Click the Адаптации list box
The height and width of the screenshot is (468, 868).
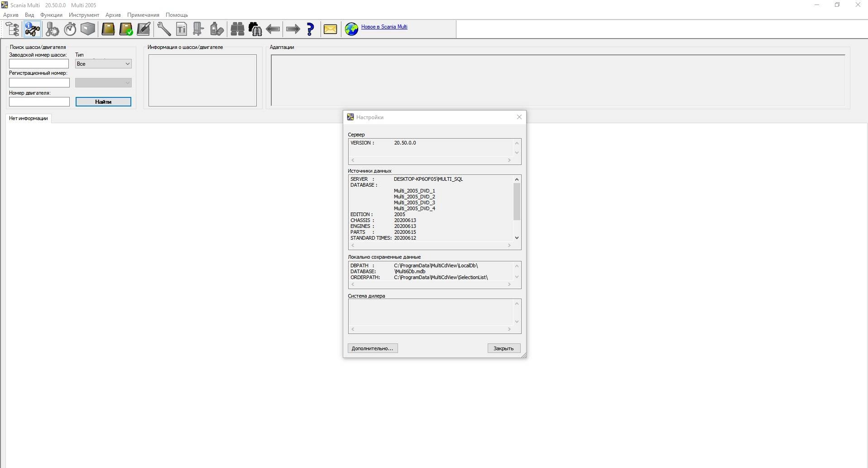coord(558,80)
